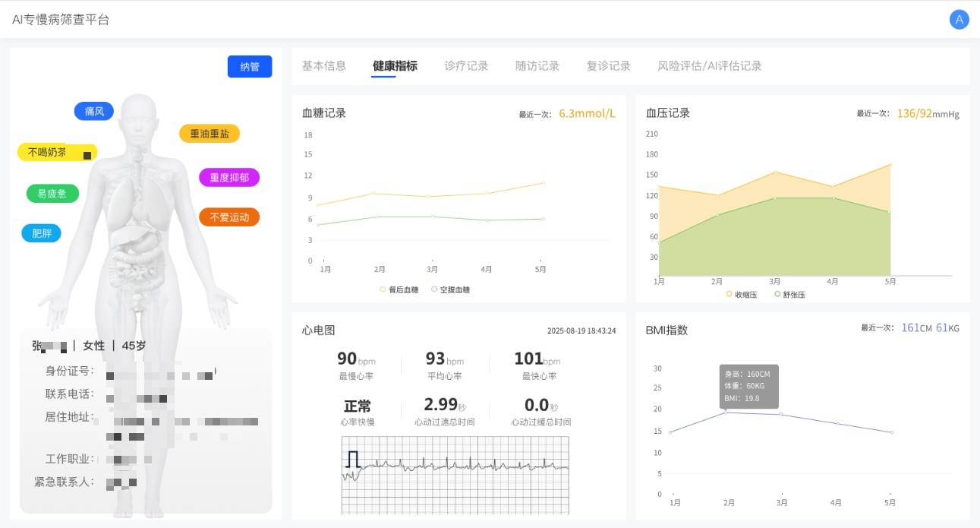The image size is (980, 528).
Task: Click the 重度抑郁 tag
Action: point(229,178)
